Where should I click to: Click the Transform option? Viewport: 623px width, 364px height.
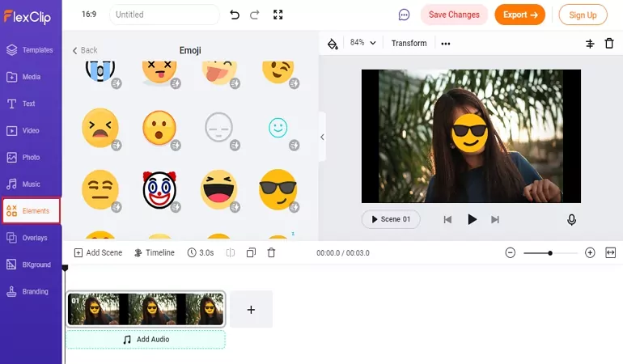409,43
